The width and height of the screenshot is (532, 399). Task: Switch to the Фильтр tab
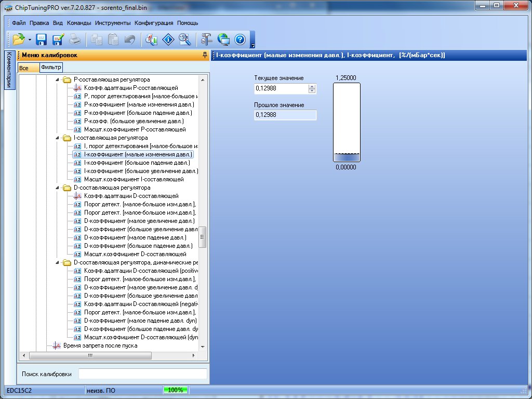[51, 68]
